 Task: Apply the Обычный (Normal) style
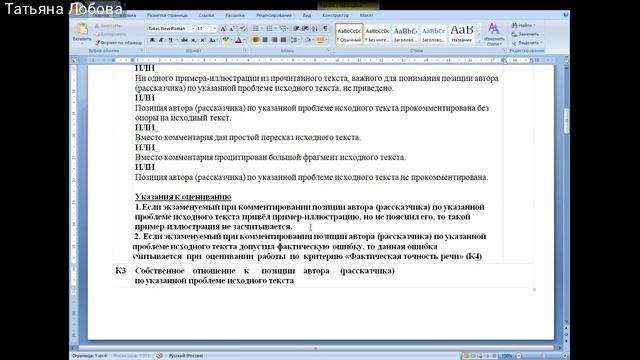tap(349, 34)
